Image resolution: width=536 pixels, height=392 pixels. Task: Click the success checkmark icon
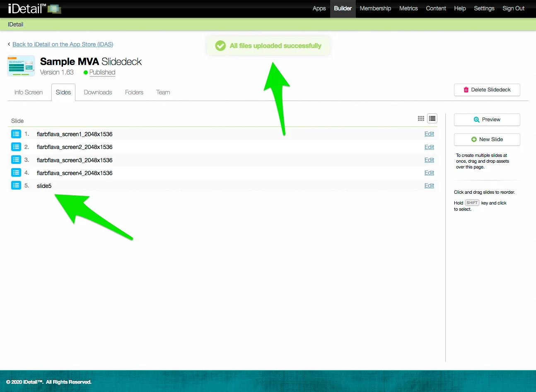point(220,46)
